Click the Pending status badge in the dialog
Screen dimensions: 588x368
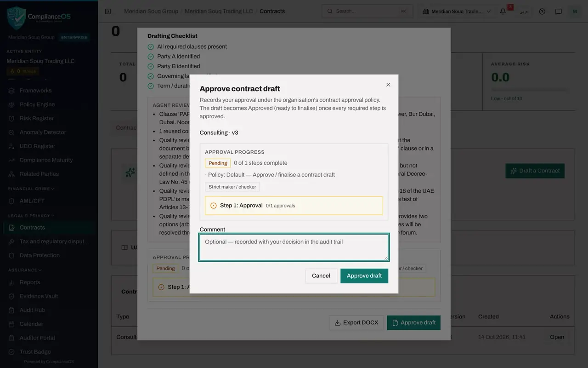[x=218, y=163]
